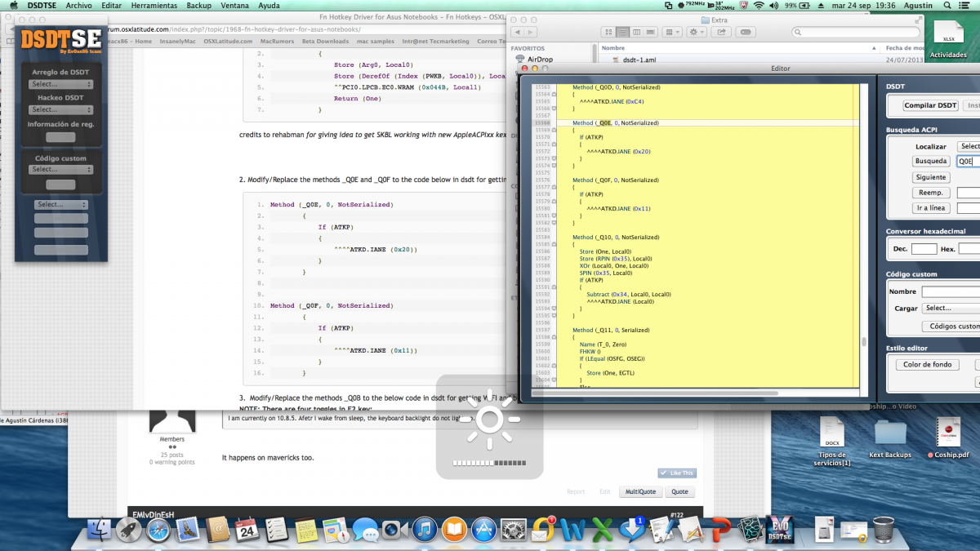The image size is (980, 551).
Task: Switch Finder to icon view
Action: click(608, 32)
